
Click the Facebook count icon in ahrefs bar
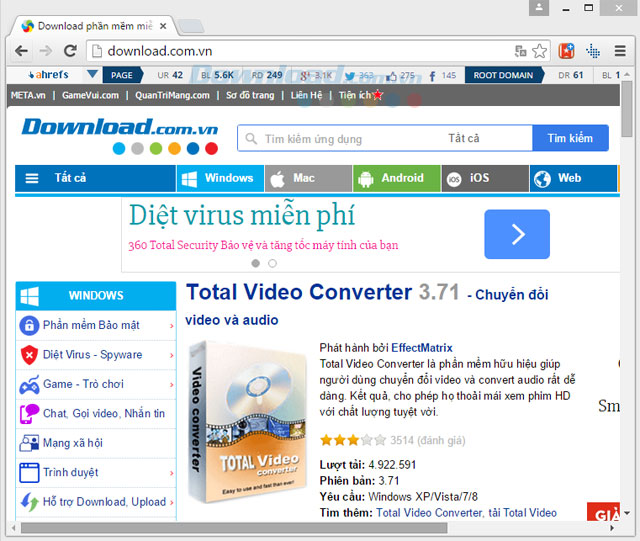(432, 76)
